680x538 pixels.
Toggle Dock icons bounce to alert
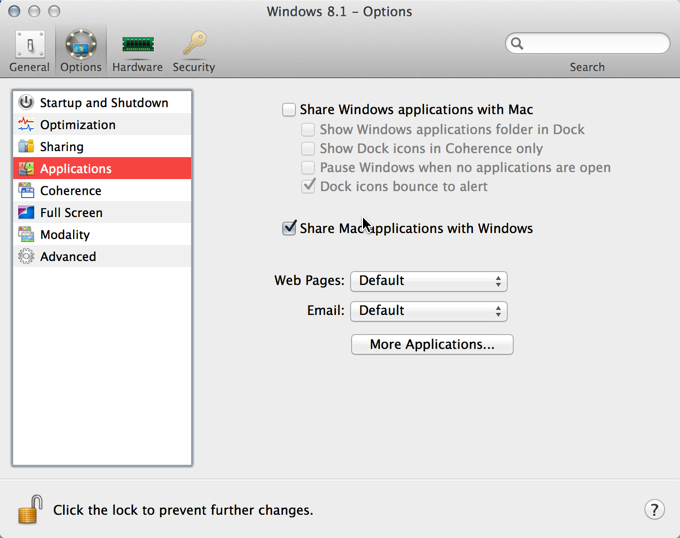click(308, 186)
